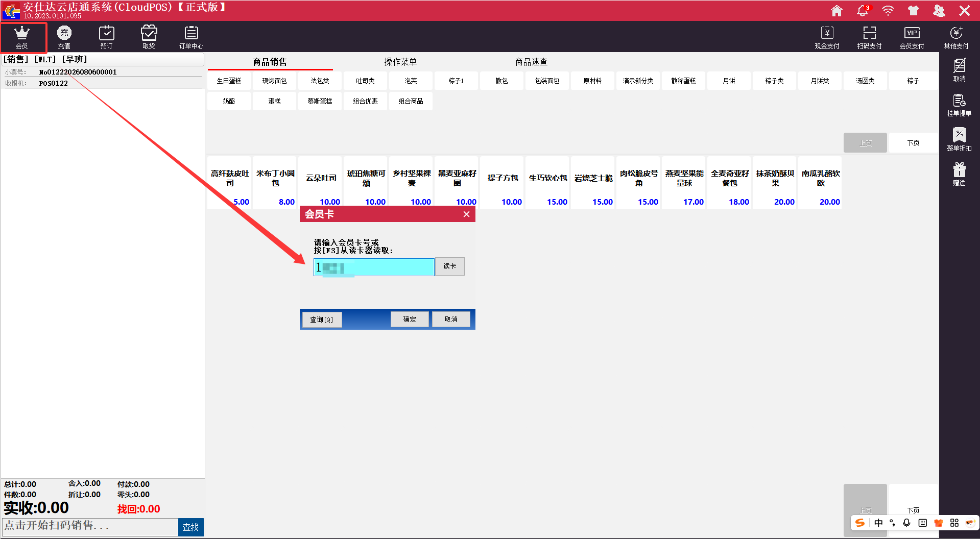Go to home via house icon
Screen dimensions: 980x539
(x=836, y=11)
